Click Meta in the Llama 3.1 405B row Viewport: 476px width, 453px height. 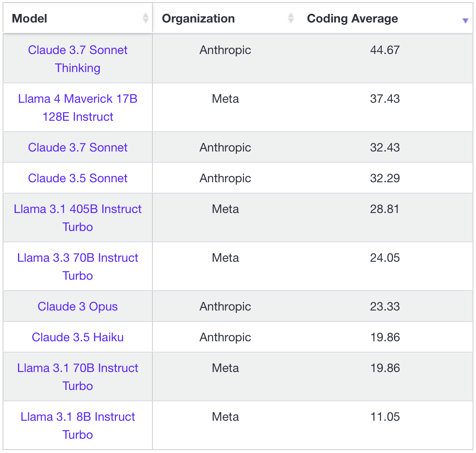[225, 209]
